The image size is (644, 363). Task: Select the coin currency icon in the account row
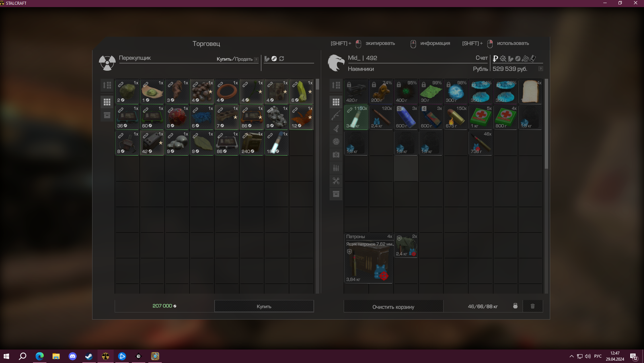pyautogui.click(x=518, y=59)
